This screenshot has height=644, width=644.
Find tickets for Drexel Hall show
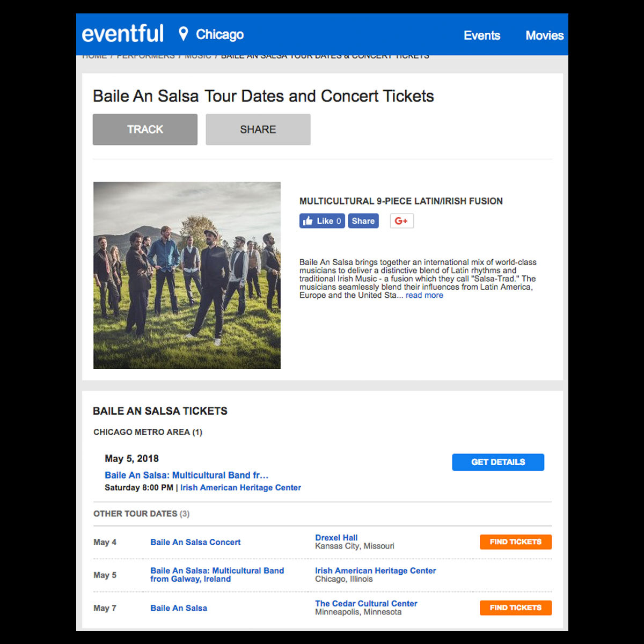point(516,542)
